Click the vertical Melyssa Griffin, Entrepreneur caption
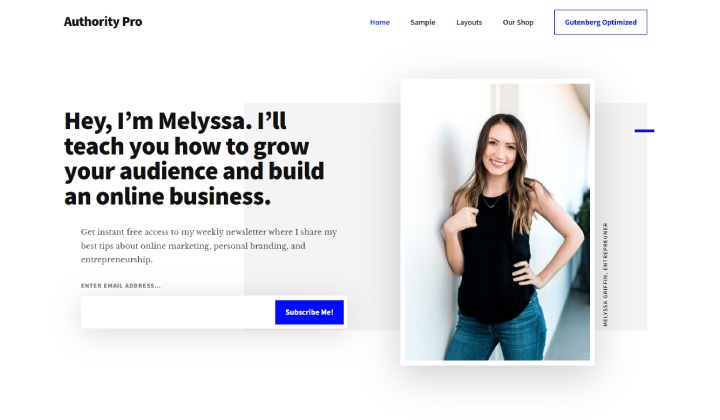The image size is (720, 420). 605,274
